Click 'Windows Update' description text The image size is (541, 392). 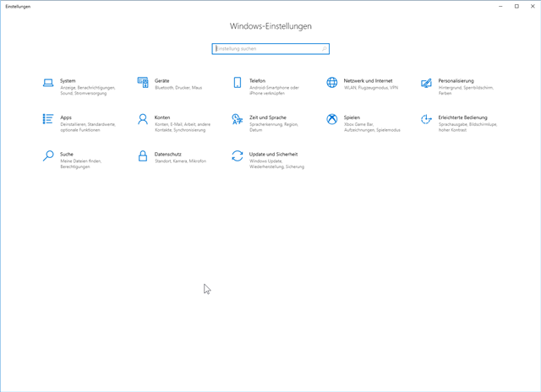266,161
